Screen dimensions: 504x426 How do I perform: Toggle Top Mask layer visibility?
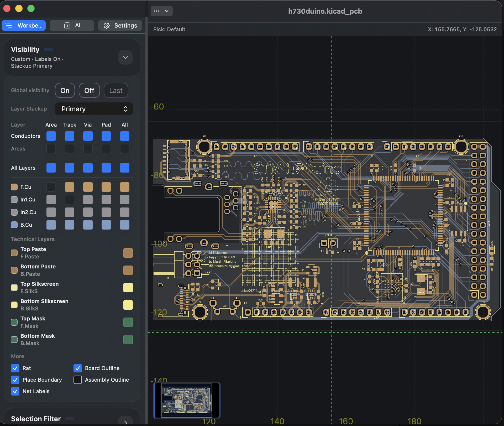pyautogui.click(x=128, y=322)
